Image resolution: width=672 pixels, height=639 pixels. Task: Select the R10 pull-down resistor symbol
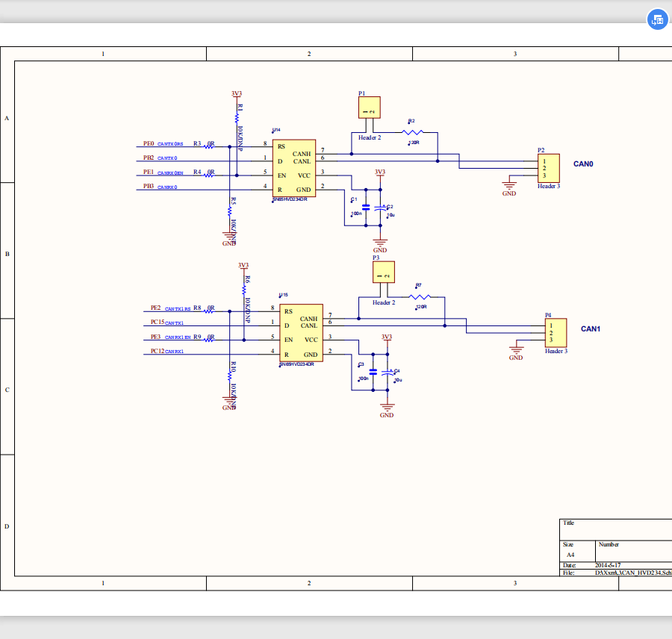230,375
